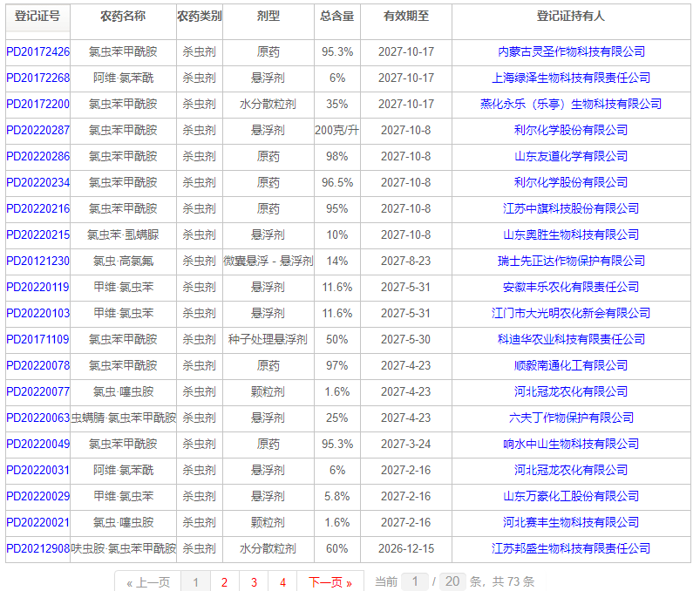Screen dimensions: 700x591
Task: Open registration PD20220286 link
Action: [x=38, y=157]
